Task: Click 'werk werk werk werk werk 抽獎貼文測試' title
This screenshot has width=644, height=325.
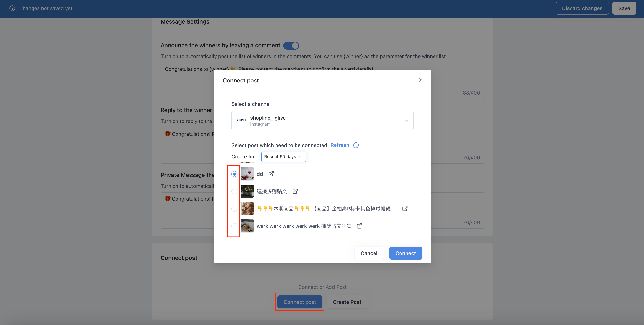Action: tap(304, 226)
